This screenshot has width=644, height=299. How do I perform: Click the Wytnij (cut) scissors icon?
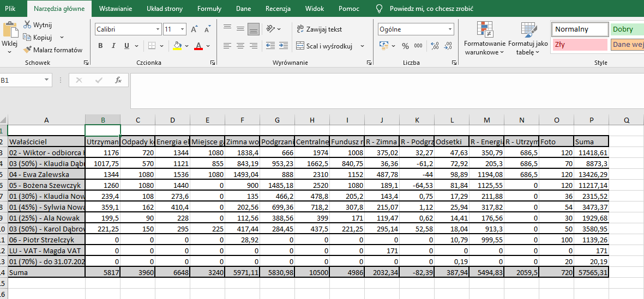(x=28, y=25)
